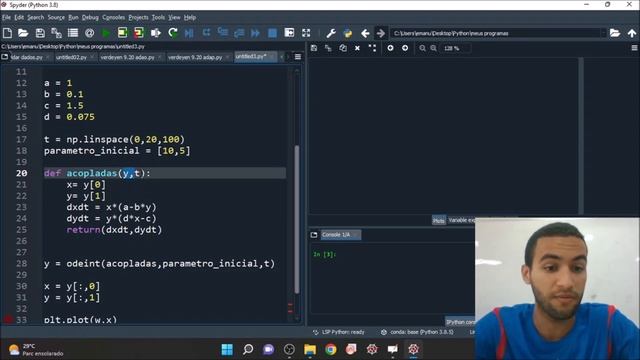
Task: Show the previous plot arrow icon
Action: (x=390, y=48)
